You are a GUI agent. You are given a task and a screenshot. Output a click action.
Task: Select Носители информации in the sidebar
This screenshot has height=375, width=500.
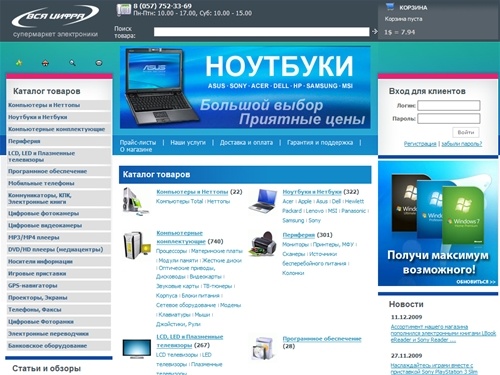point(59,261)
